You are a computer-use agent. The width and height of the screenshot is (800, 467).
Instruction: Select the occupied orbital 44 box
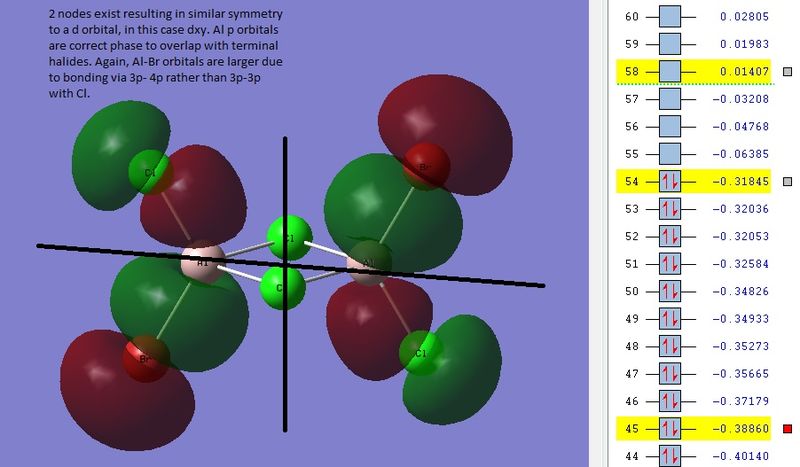point(669,456)
